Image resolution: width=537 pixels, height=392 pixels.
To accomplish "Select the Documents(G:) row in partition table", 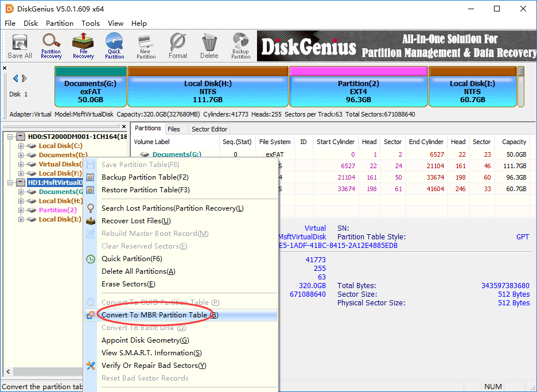I will pyautogui.click(x=177, y=154).
